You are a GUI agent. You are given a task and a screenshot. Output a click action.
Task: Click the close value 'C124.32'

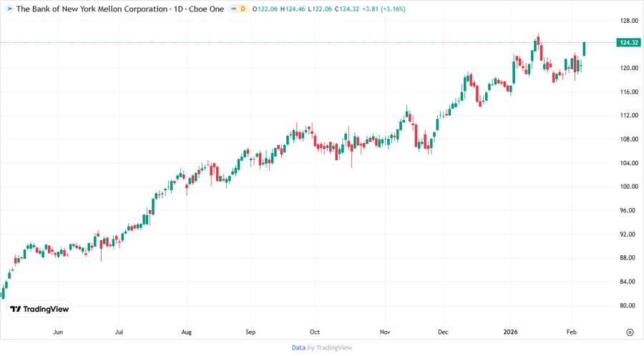coord(347,9)
